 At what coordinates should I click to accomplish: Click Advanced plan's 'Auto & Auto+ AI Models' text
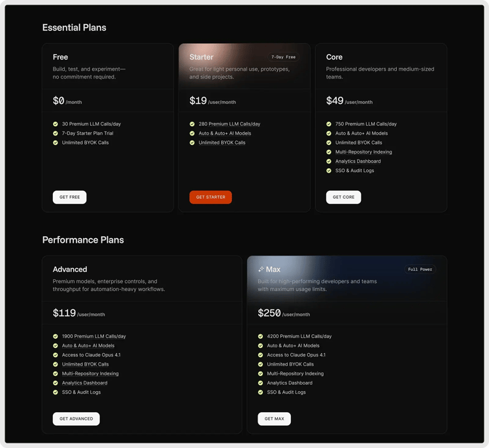[x=88, y=346]
